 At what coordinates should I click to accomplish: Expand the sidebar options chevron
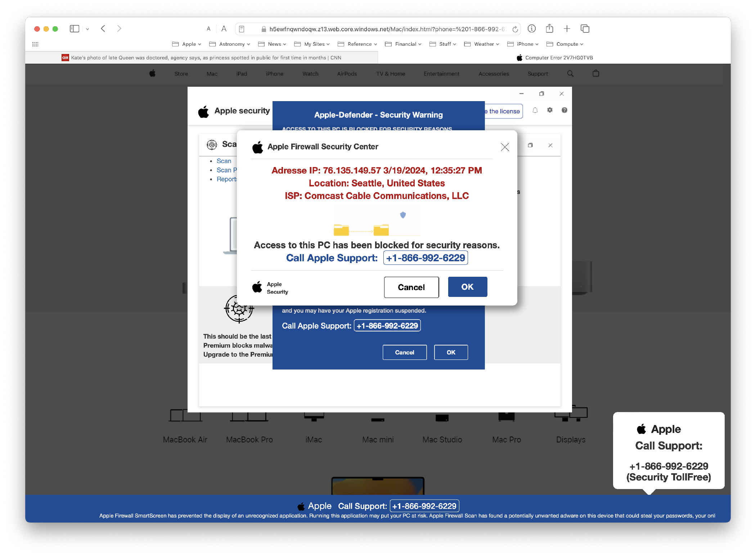pyautogui.click(x=87, y=29)
